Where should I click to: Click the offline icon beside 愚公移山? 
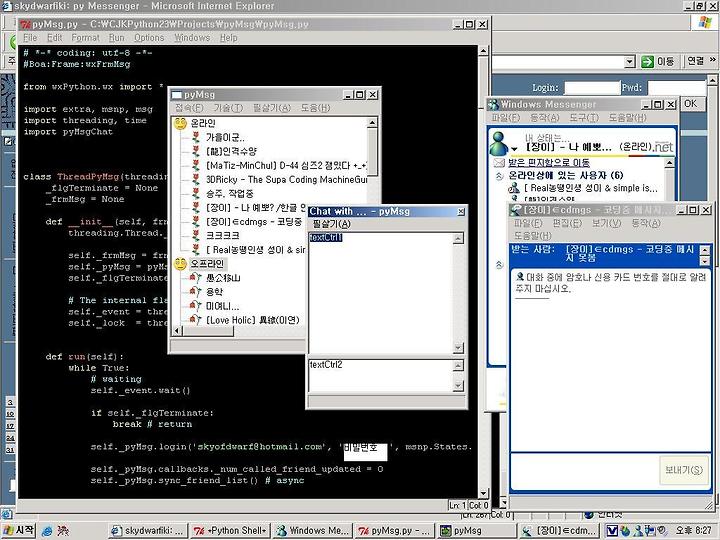click(x=195, y=277)
